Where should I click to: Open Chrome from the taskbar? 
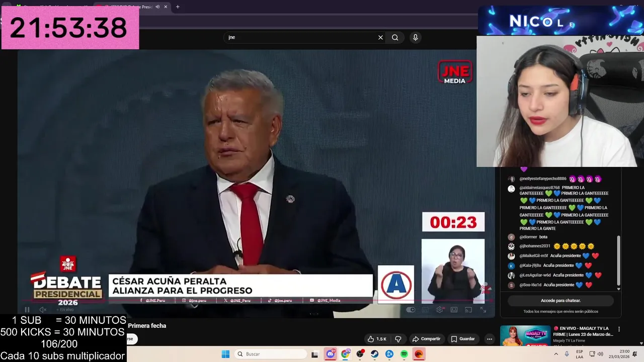(x=345, y=354)
